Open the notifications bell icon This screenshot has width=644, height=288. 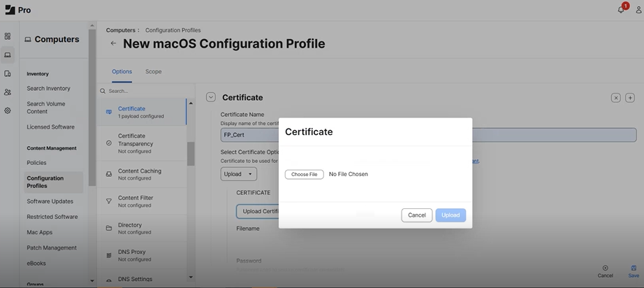pyautogui.click(x=621, y=10)
